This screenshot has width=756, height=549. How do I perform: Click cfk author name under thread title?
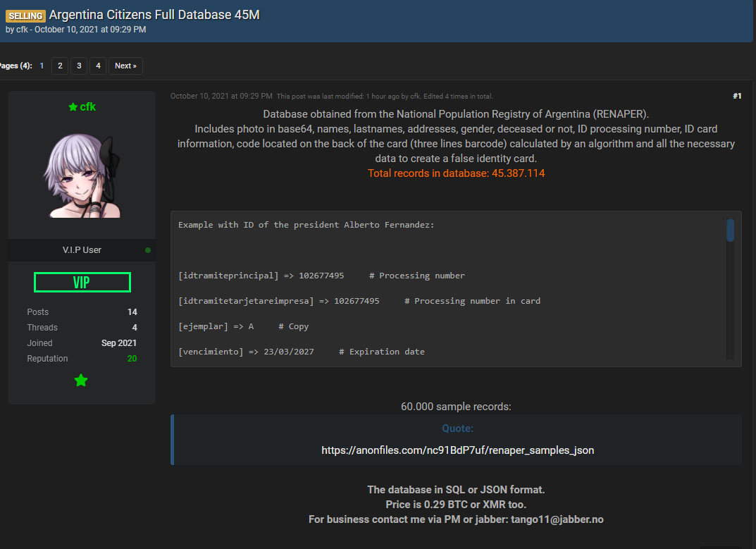click(22, 30)
